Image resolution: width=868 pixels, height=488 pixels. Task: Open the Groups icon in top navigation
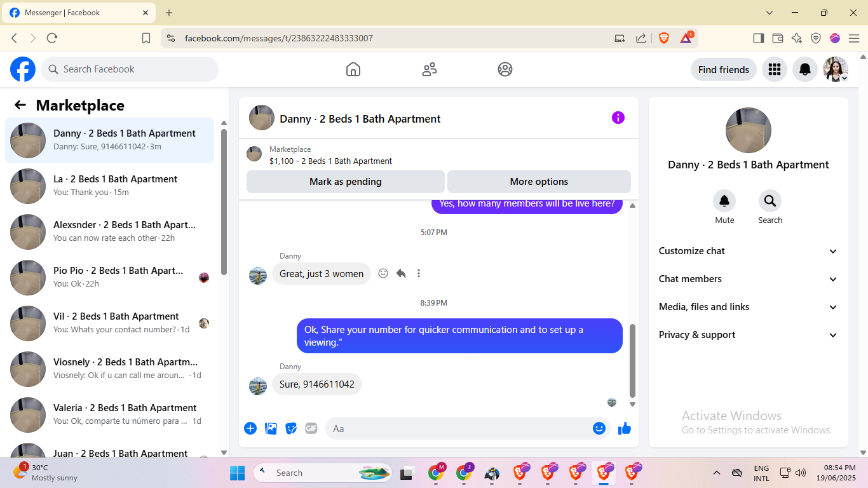(x=505, y=69)
